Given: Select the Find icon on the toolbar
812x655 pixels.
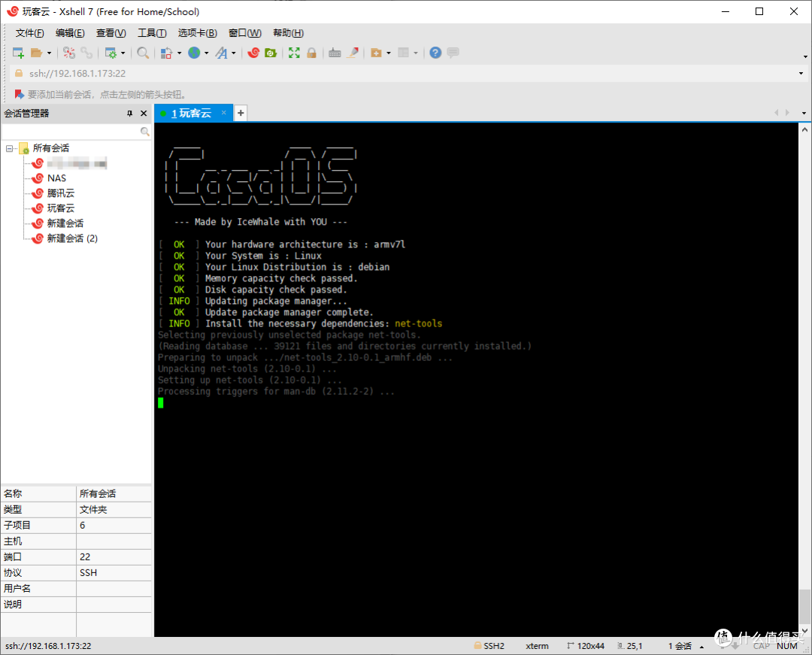Looking at the screenshot, I should [143, 53].
